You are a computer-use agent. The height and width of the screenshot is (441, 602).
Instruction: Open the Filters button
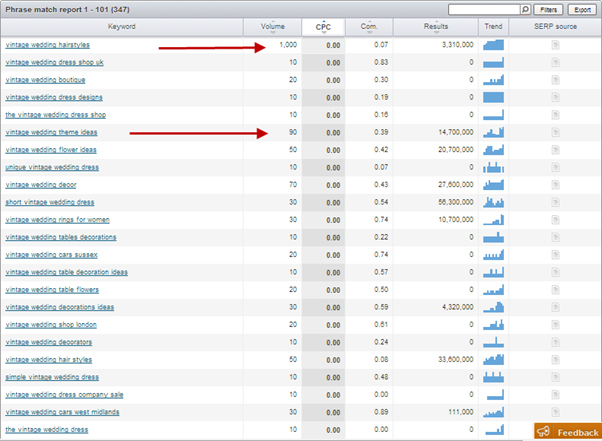(x=548, y=10)
